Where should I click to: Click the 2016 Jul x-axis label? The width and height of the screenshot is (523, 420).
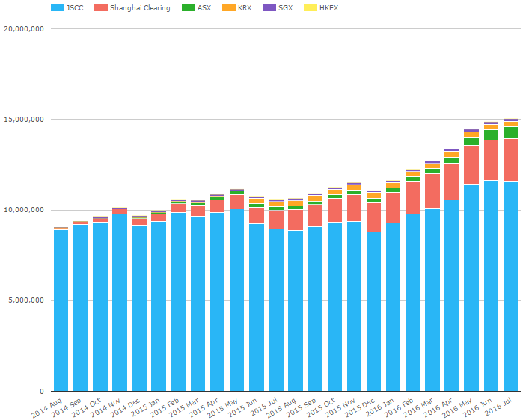coord(498,407)
